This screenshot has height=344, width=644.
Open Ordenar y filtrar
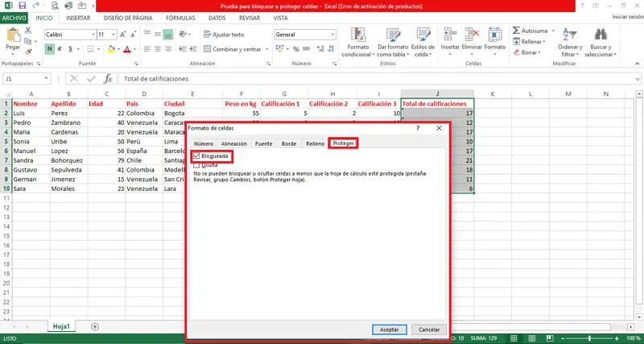tap(570, 43)
